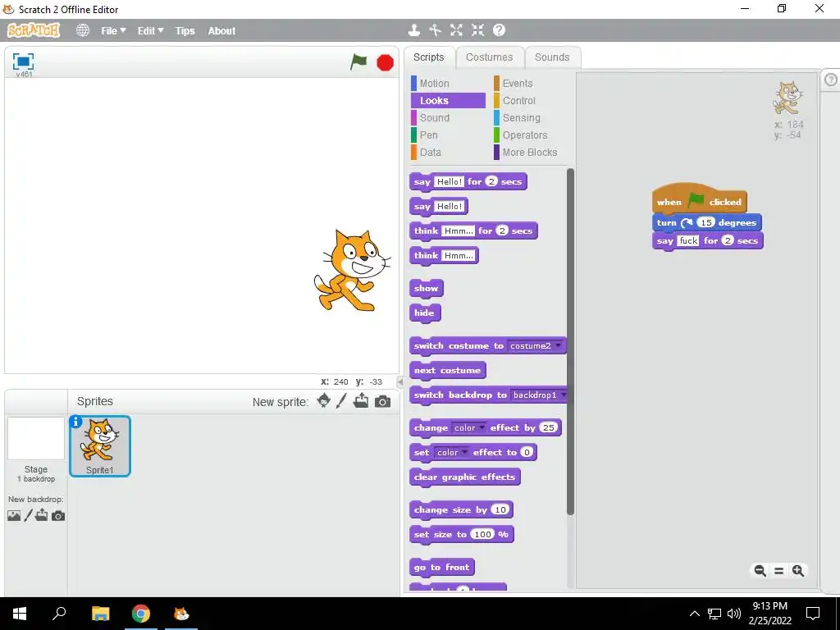Open Edit menu
The height and width of the screenshot is (630, 840).
(x=151, y=31)
